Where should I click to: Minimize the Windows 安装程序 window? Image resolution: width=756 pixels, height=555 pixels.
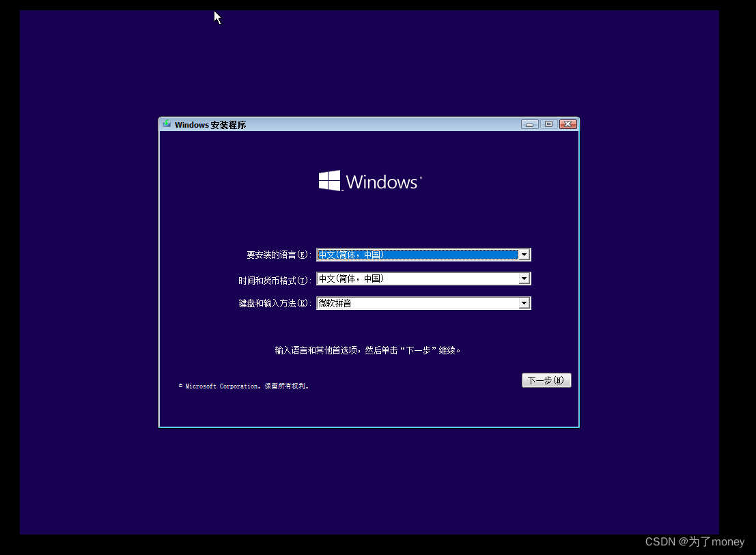[x=529, y=124]
